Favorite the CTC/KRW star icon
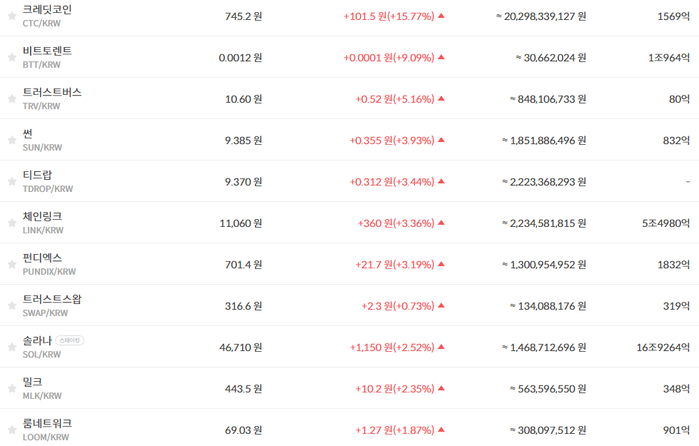The height and width of the screenshot is (446, 699). click(12, 16)
